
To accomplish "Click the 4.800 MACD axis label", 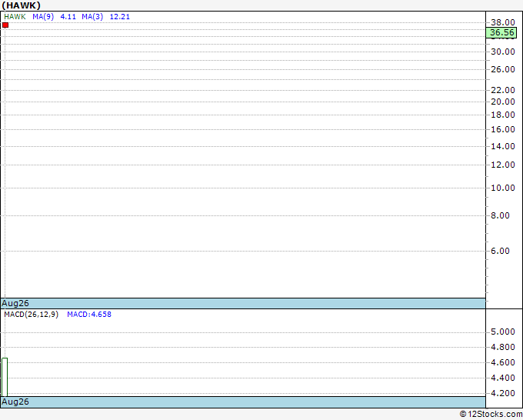I will click(x=503, y=347).
